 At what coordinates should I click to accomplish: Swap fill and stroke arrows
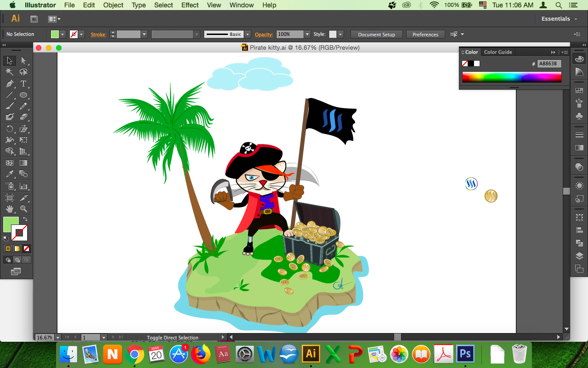coord(25,219)
